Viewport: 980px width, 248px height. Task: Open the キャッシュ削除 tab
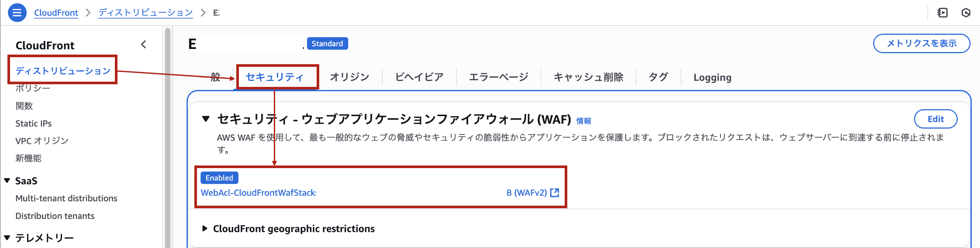point(588,77)
